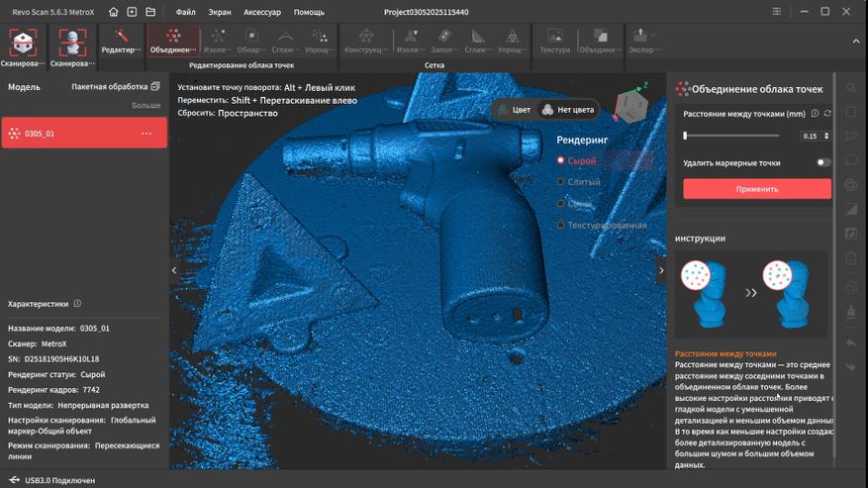868x488 pixels.
Task: Click the 3D orientation cube in viewport
Action: pos(630,105)
